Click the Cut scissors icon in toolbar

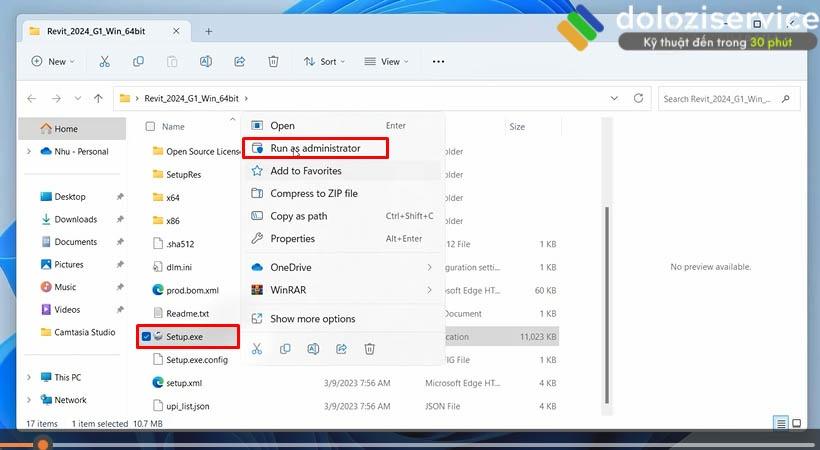point(104,61)
